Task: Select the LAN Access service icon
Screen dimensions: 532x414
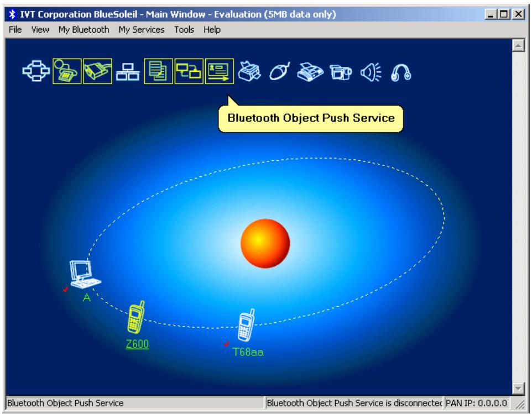Action: [128, 72]
